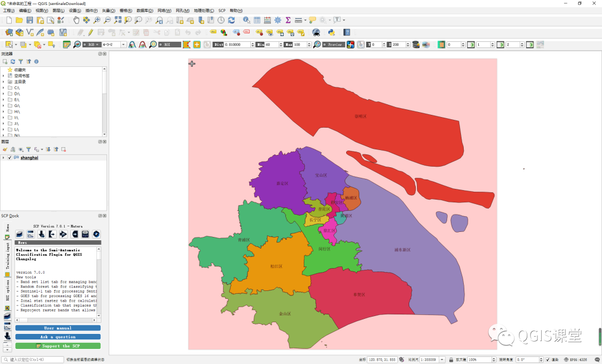Toggle the SCP RGB display button

92,45
